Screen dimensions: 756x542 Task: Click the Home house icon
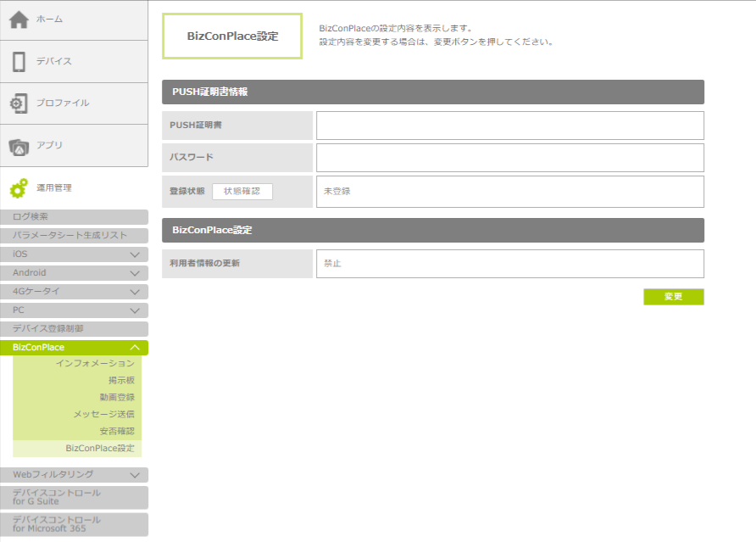tap(19, 20)
